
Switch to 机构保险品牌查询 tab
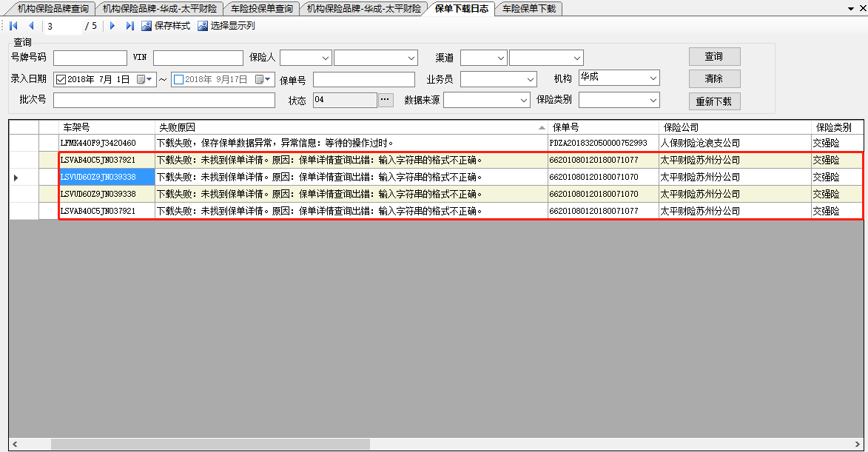pos(53,9)
